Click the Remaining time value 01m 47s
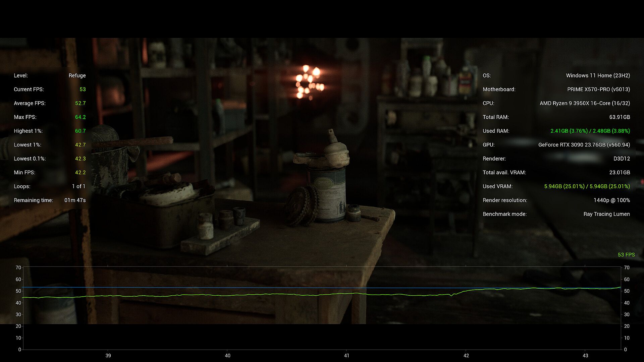 [75, 200]
